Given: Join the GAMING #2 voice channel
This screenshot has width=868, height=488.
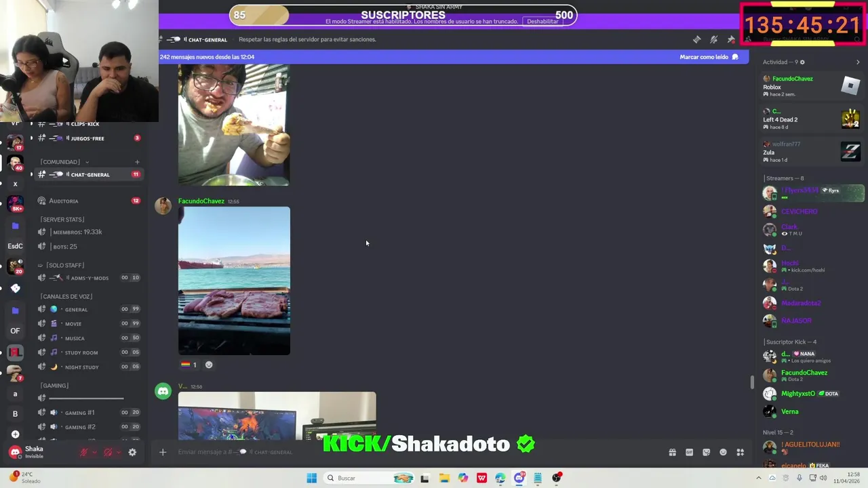Looking at the screenshot, I should [88, 427].
